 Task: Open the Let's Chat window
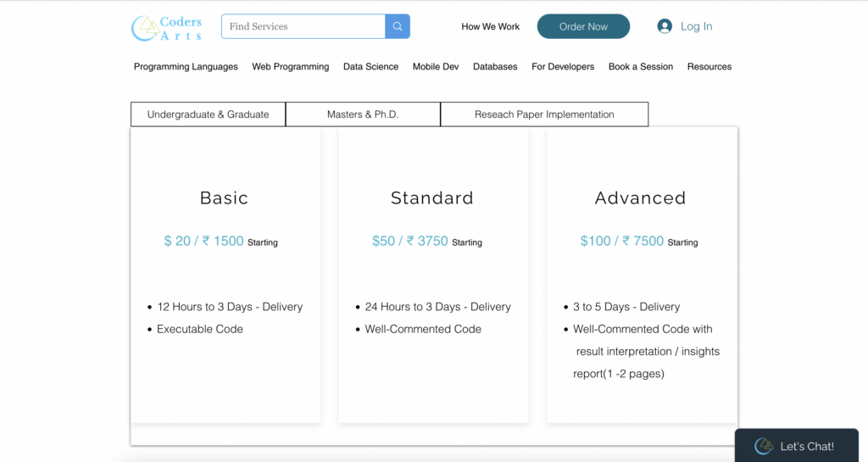click(x=806, y=446)
